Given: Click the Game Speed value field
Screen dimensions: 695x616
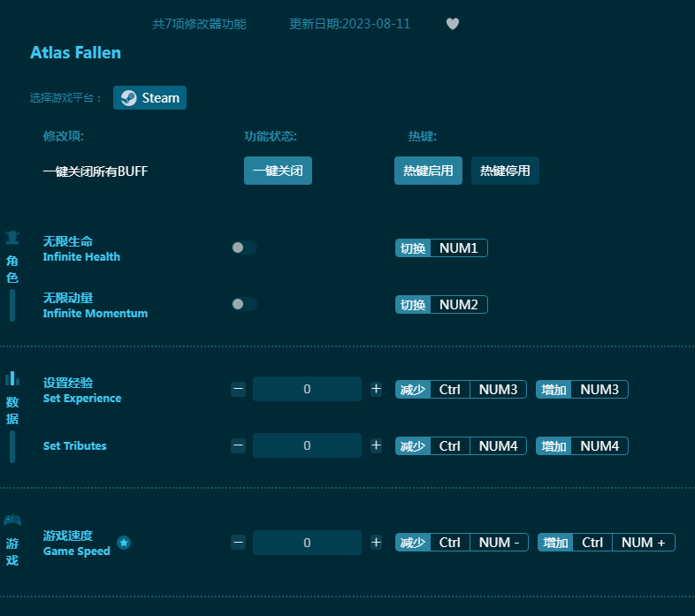Looking at the screenshot, I should point(307,543).
